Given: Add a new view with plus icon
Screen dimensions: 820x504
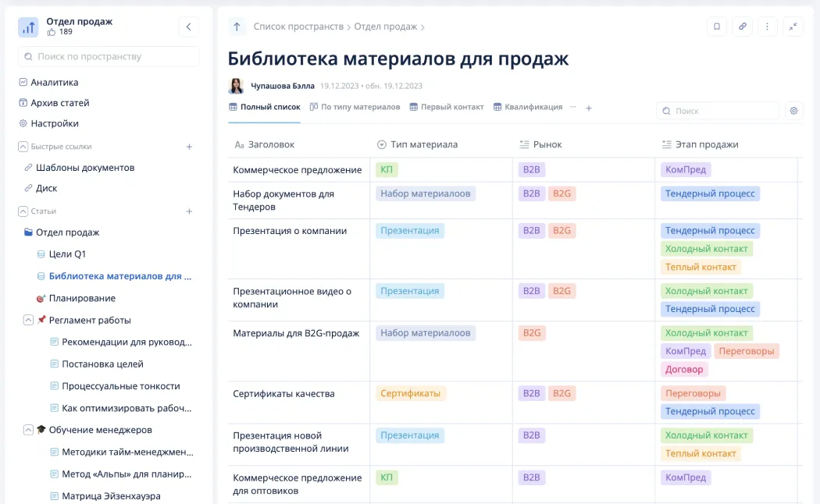Looking at the screenshot, I should tap(588, 108).
